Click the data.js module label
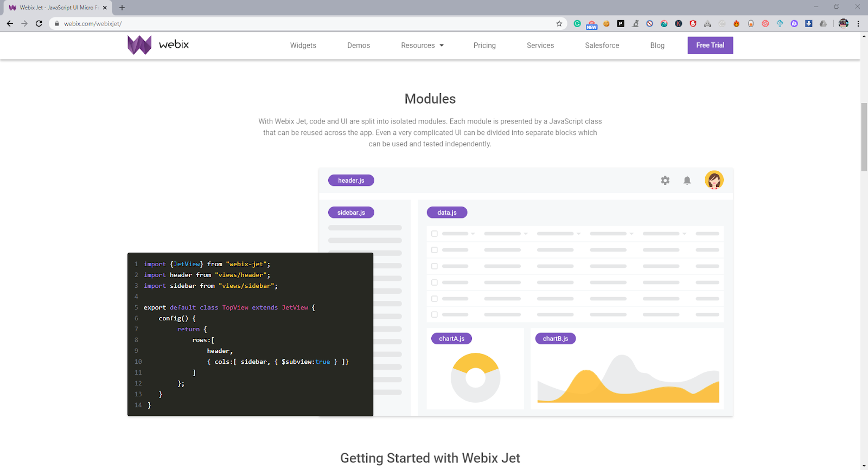Image resolution: width=868 pixels, height=470 pixels. pos(447,213)
